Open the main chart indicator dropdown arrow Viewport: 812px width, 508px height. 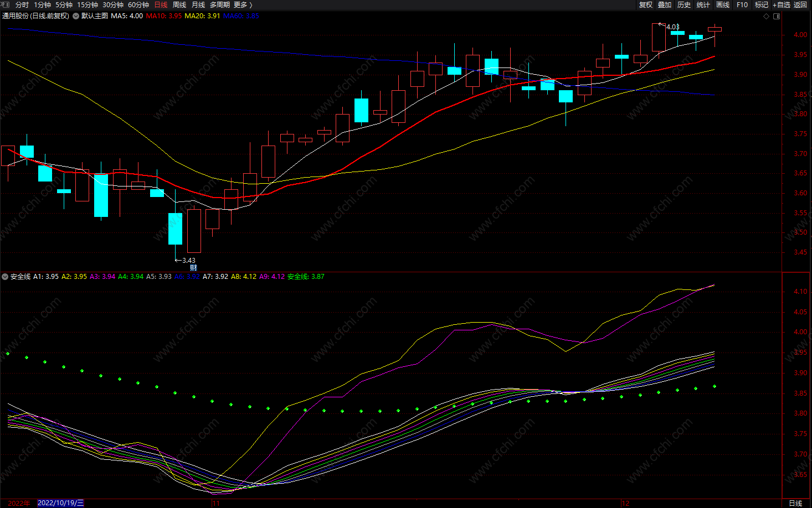76,16
